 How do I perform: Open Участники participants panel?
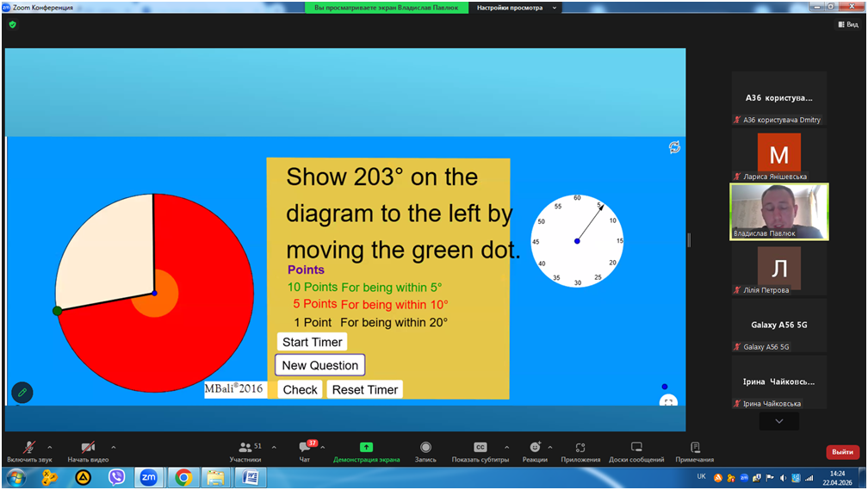click(245, 450)
